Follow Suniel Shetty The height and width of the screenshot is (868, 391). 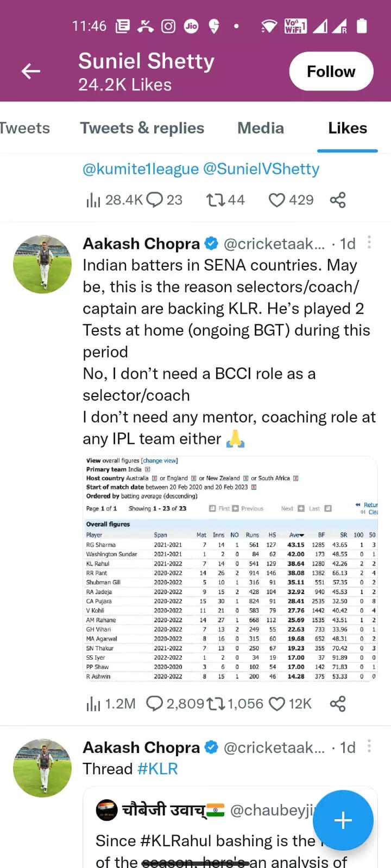point(331,71)
